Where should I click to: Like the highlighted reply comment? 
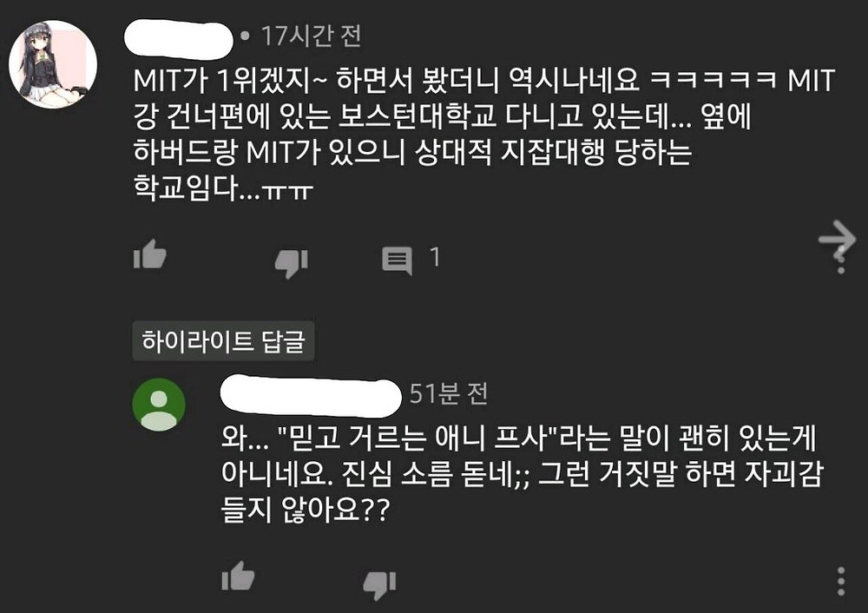pyautogui.click(x=238, y=576)
